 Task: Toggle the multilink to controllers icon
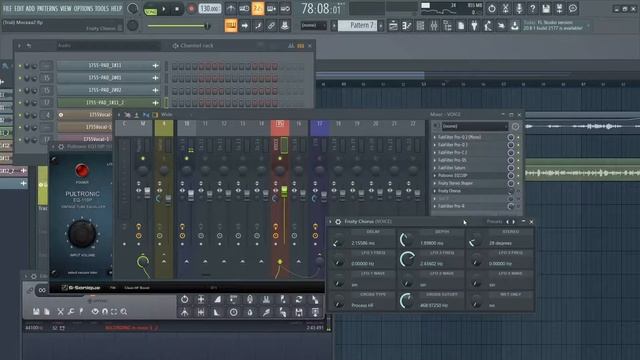click(284, 26)
